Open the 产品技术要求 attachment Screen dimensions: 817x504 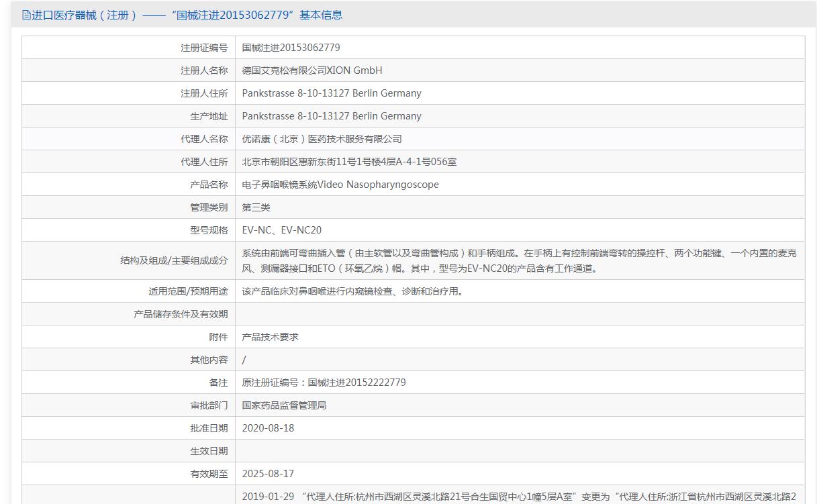[x=270, y=337]
